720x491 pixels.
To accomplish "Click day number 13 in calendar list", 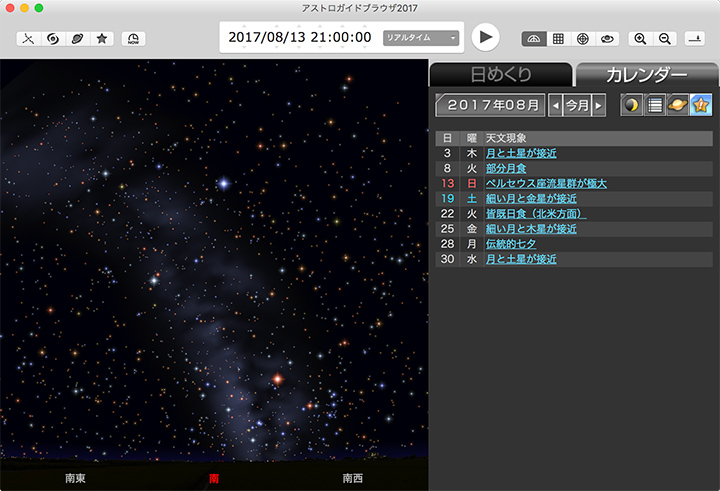I will [x=448, y=184].
